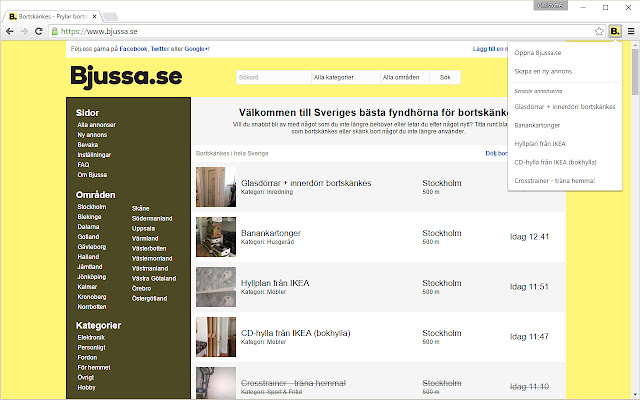Open the Google+ link in header
This screenshot has width=640, height=400.
[197, 49]
